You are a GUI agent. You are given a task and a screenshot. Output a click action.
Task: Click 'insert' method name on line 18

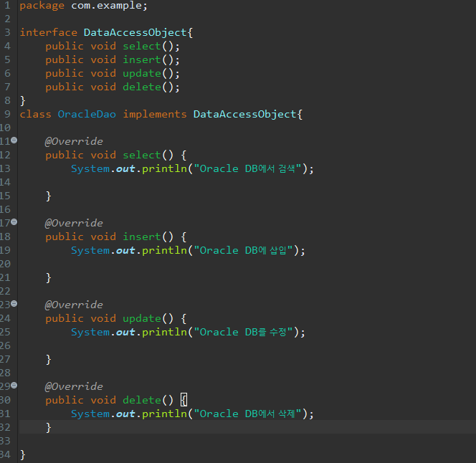click(142, 237)
